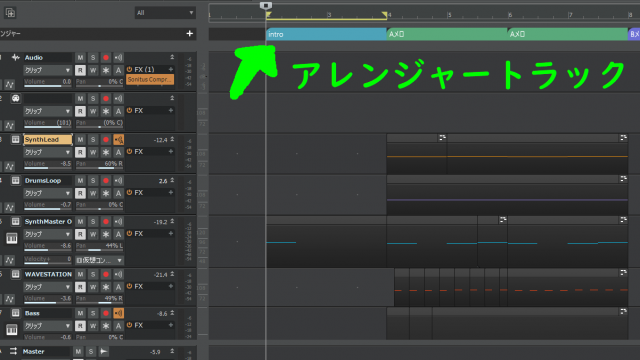The height and width of the screenshot is (360, 640).
Task: Mute the Audio track
Action: coord(80,58)
